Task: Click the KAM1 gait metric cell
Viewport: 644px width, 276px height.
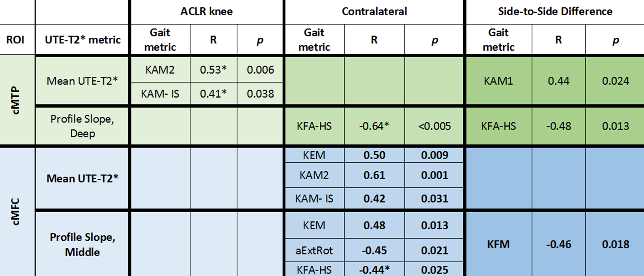Action: coord(498,81)
